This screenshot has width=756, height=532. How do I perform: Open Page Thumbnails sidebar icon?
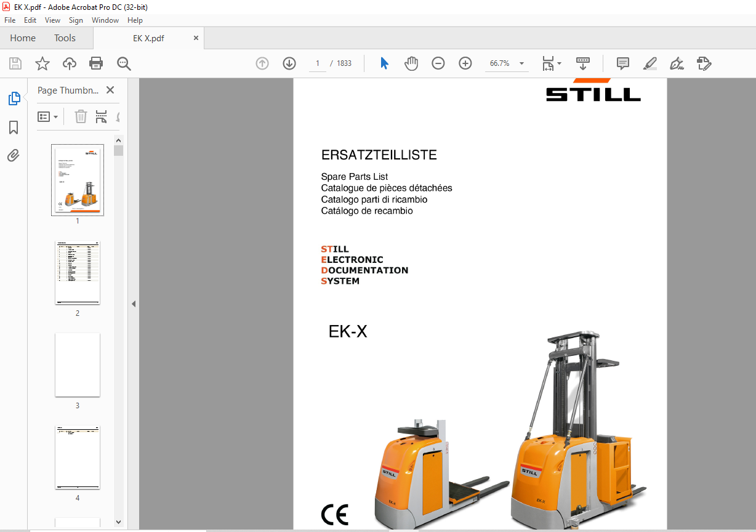point(14,99)
